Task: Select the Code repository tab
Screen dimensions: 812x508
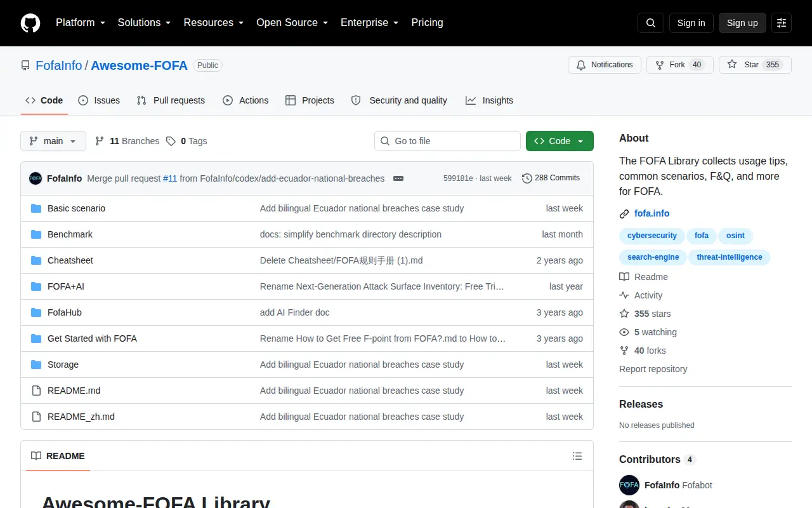Action: coord(44,100)
